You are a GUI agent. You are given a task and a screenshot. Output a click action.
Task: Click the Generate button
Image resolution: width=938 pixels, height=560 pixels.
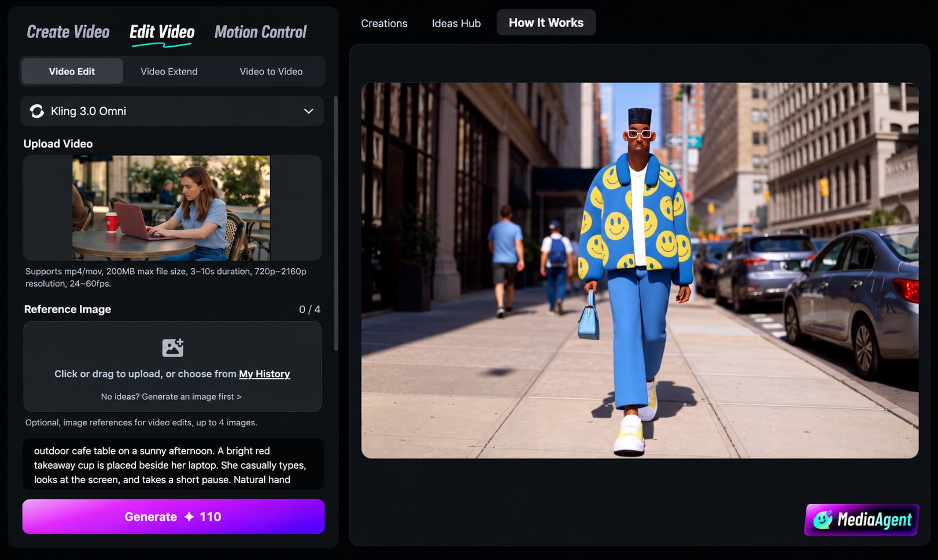tap(173, 517)
